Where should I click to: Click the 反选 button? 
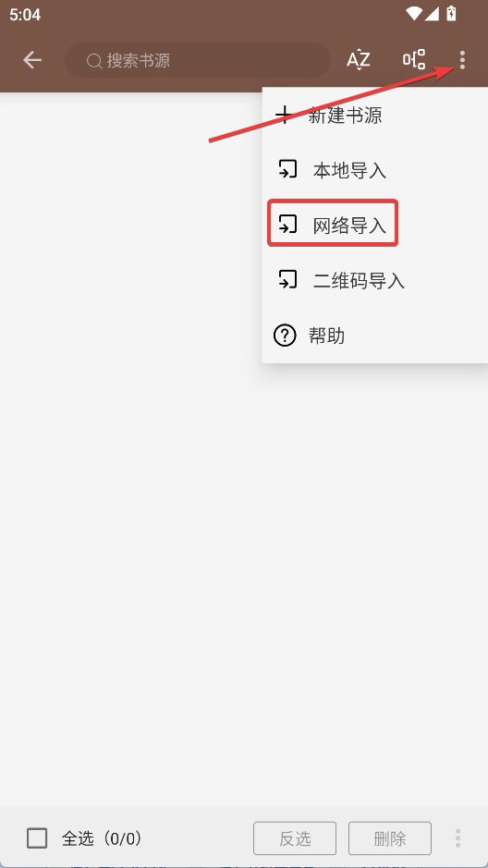pyautogui.click(x=295, y=838)
